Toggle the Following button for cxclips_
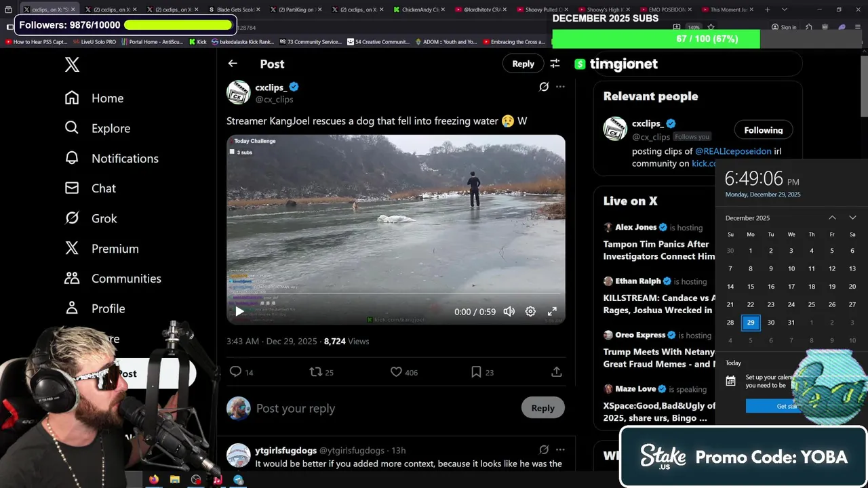This screenshot has height=488, width=868. [x=764, y=130]
